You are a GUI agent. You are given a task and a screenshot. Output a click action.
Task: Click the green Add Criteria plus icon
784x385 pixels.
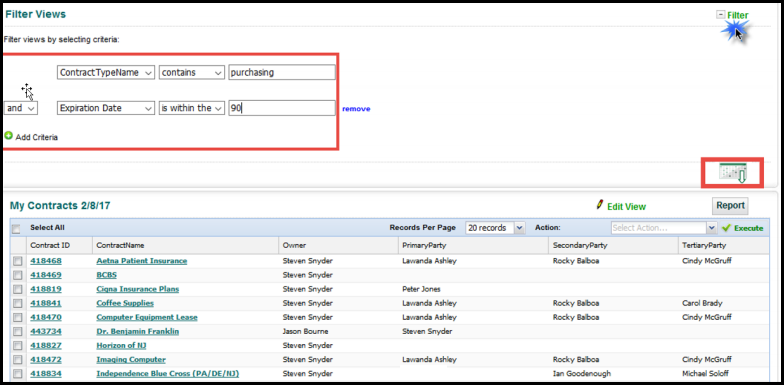click(x=8, y=136)
